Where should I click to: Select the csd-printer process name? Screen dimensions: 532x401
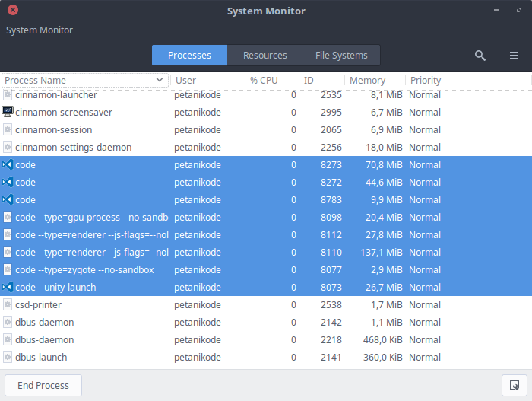(38, 305)
